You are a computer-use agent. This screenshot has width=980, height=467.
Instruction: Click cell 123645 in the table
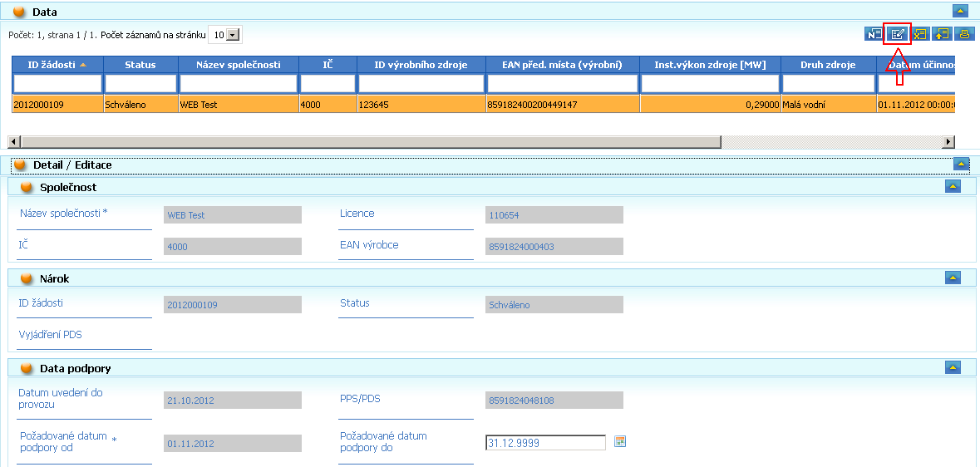click(x=421, y=105)
